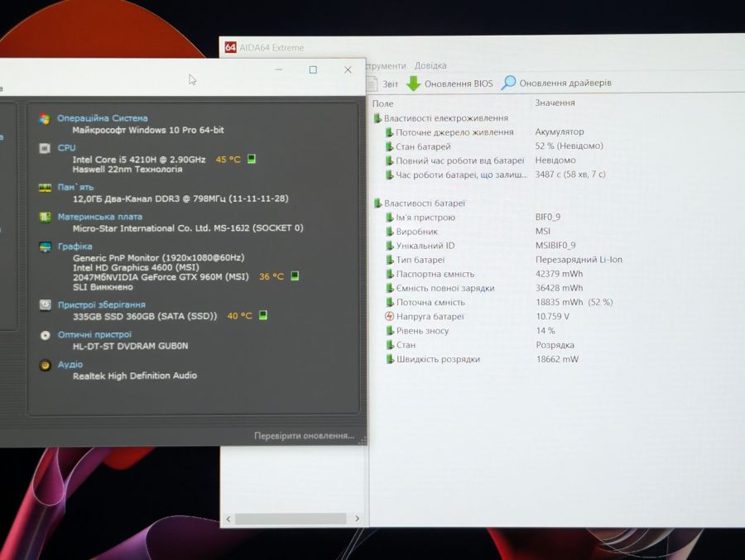Screen dimensions: 745x560
Task: Open Пристрої зберігання section link
Action: (x=102, y=304)
